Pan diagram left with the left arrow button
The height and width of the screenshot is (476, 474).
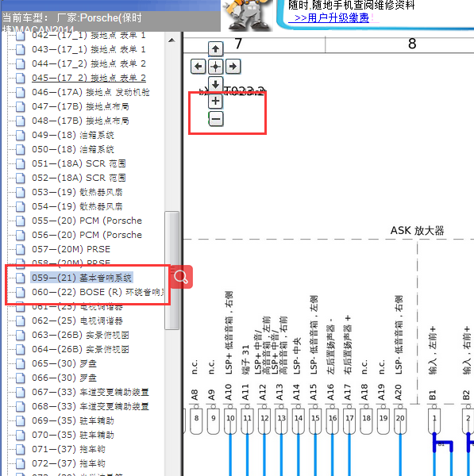click(x=198, y=67)
